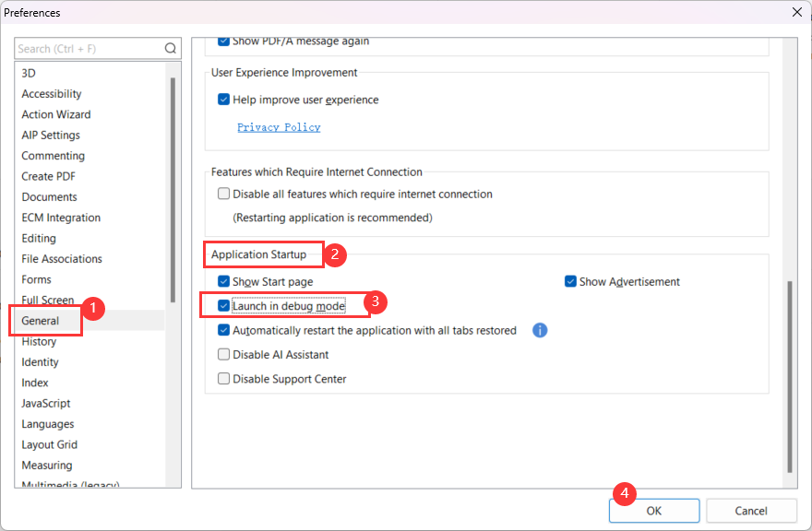812x531 pixels.
Task: Enable Disable Support Center
Action: click(x=222, y=379)
